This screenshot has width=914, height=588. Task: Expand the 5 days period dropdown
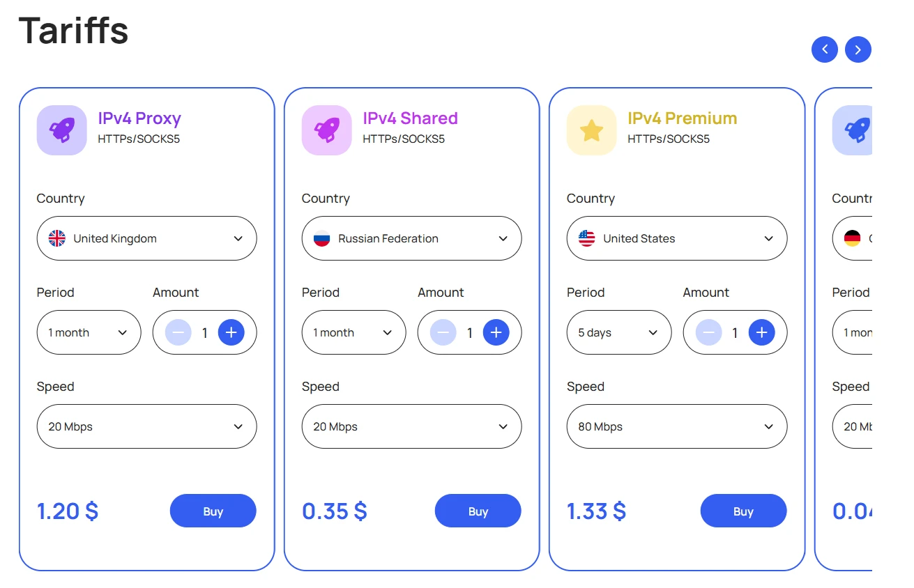coord(619,332)
